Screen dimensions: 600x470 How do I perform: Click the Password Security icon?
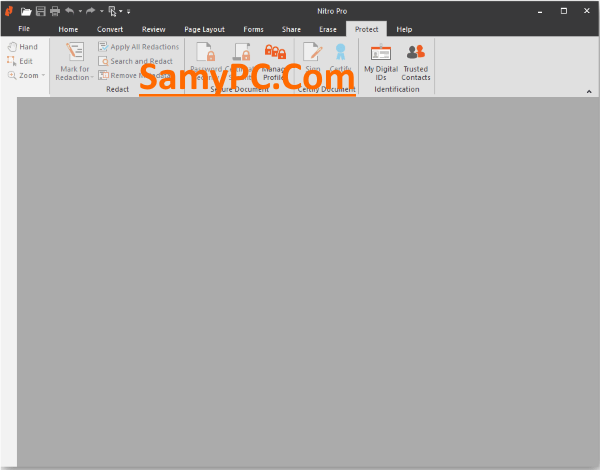tap(205, 52)
